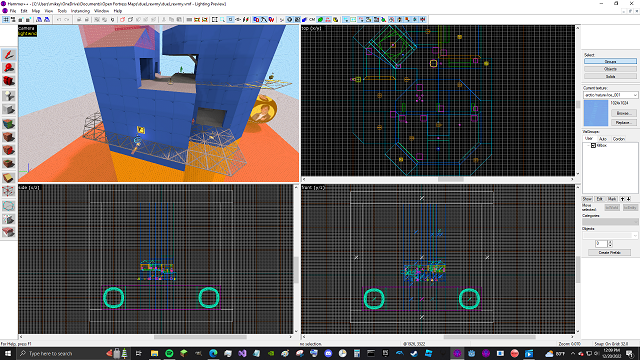Open the Objects combo box
This screenshot has width=640, height=360.
610,236
